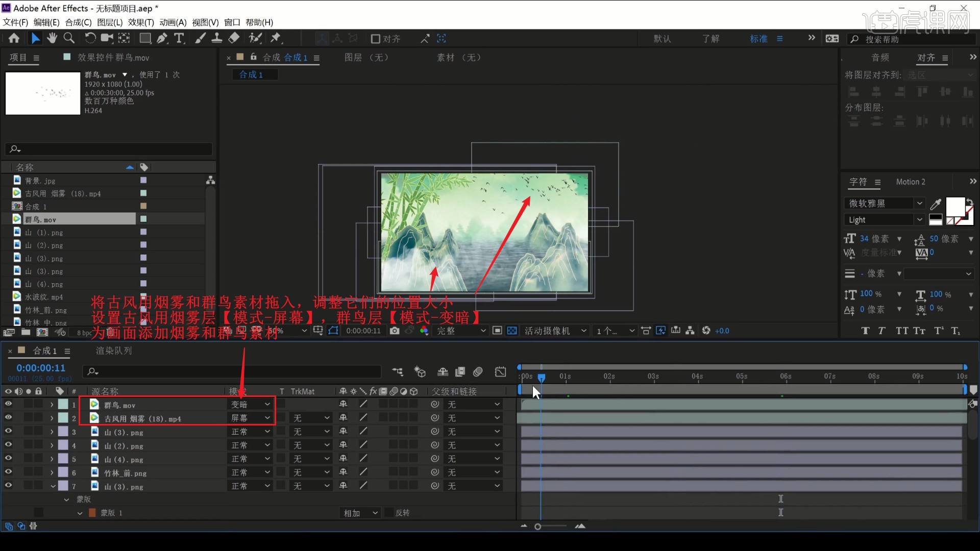Screen dimensions: 980x551
Task: Select the Pen tool
Action: pyautogui.click(x=162, y=38)
